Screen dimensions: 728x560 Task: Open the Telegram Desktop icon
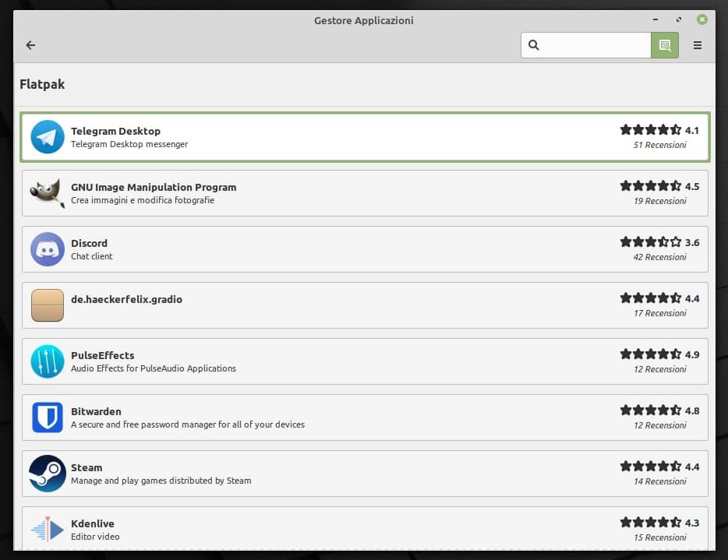point(48,137)
